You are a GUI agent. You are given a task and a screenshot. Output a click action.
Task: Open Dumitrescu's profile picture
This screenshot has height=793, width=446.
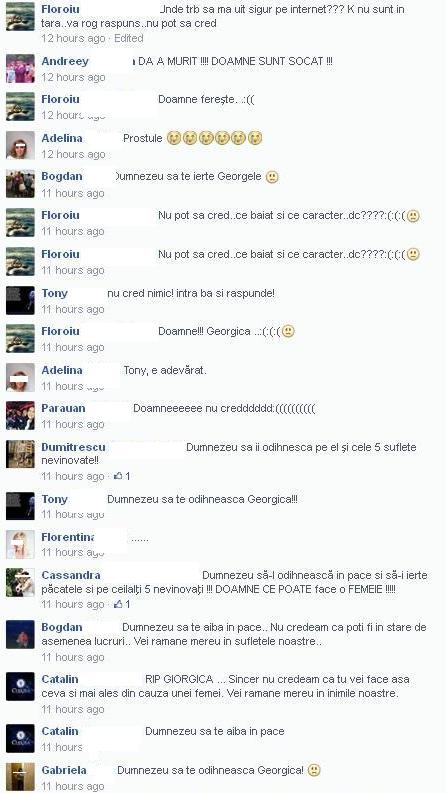tap(20, 454)
